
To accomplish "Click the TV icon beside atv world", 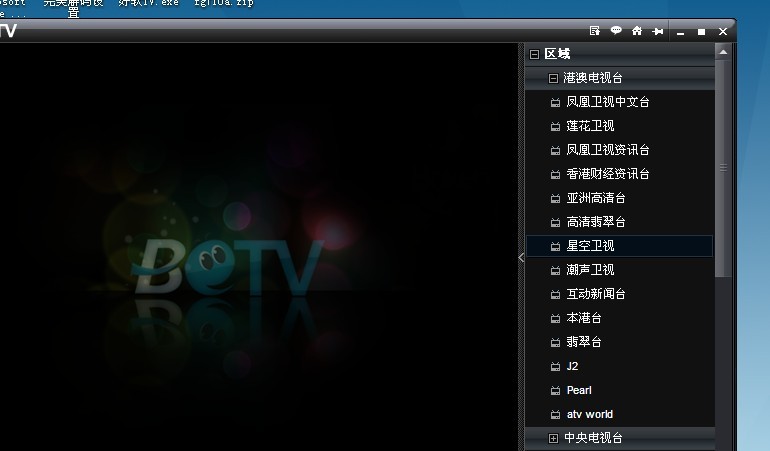I will 556,414.
